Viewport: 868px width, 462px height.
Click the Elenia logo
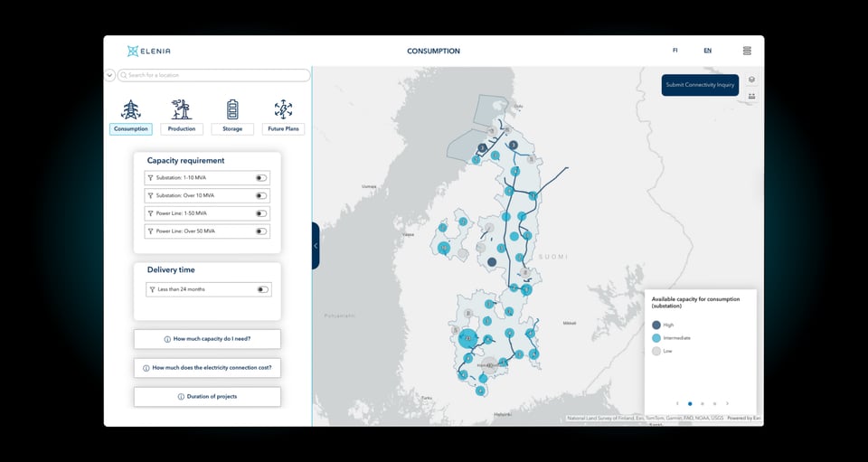[x=149, y=52]
